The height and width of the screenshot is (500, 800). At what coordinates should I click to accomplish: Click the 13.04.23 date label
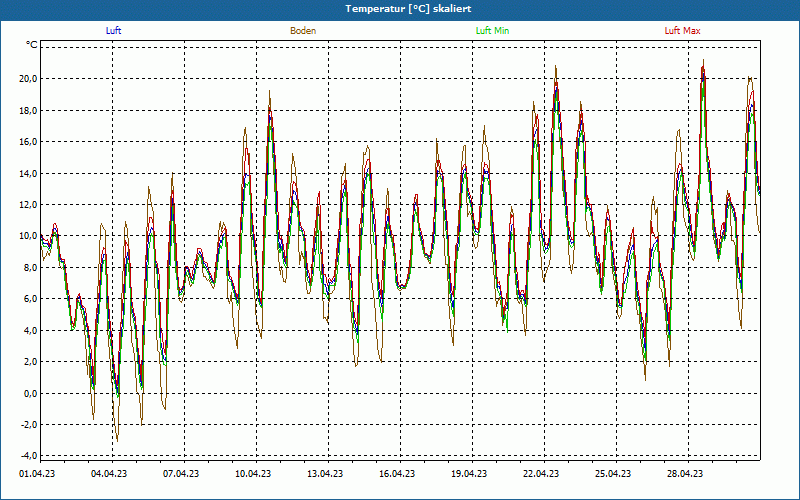coord(325,474)
